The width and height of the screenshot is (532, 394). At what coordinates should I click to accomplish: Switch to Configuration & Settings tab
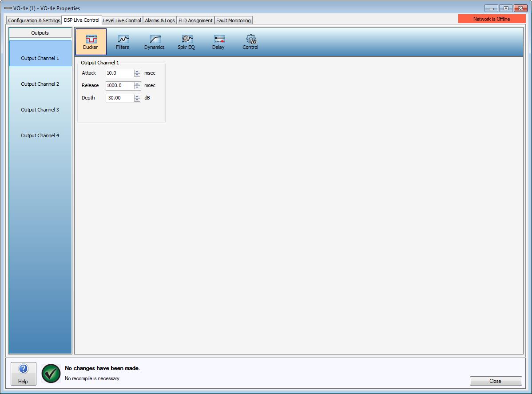tap(34, 20)
